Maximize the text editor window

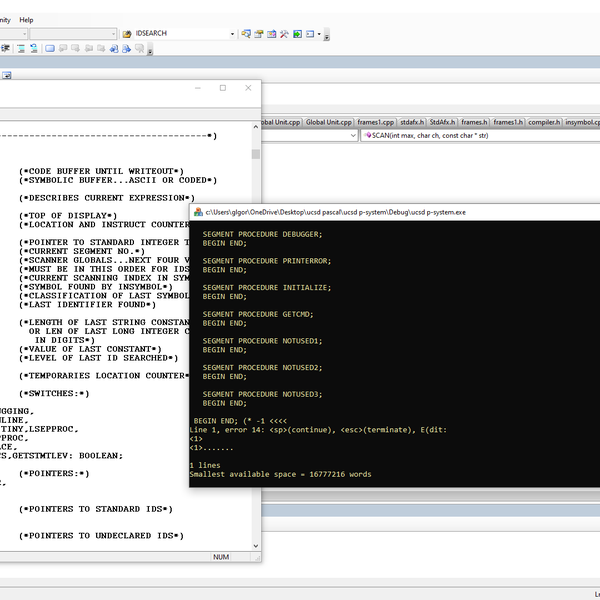click(222, 88)
